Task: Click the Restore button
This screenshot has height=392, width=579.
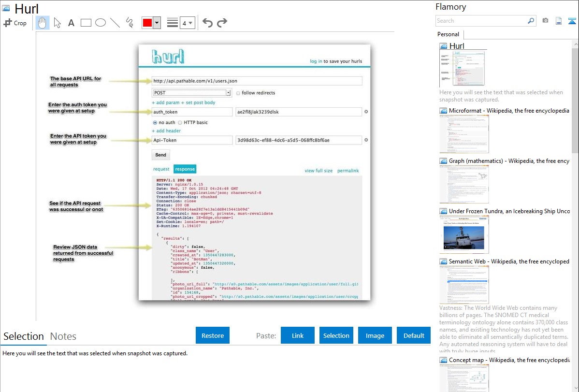Action: pos(213,335)
